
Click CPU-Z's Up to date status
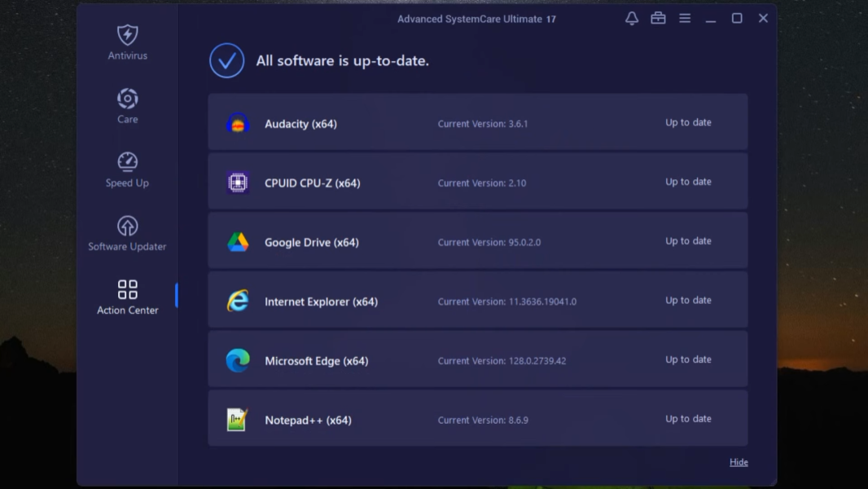pos(688,182)
